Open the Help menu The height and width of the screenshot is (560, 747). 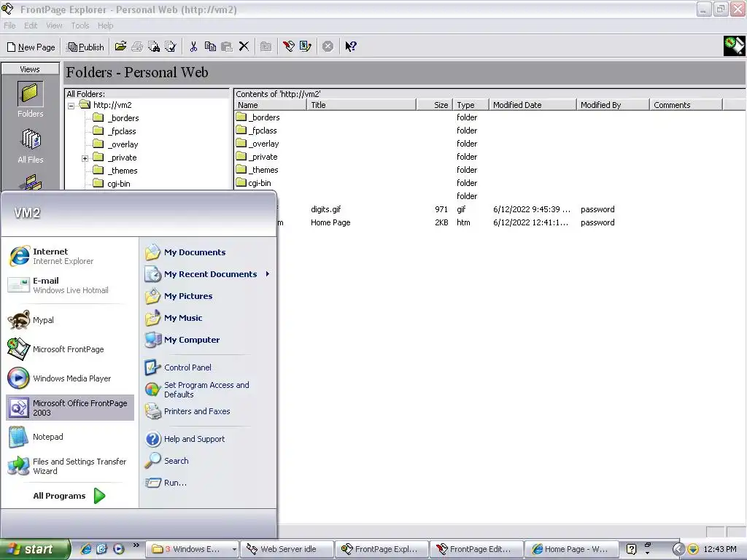[x=105, y=26]
